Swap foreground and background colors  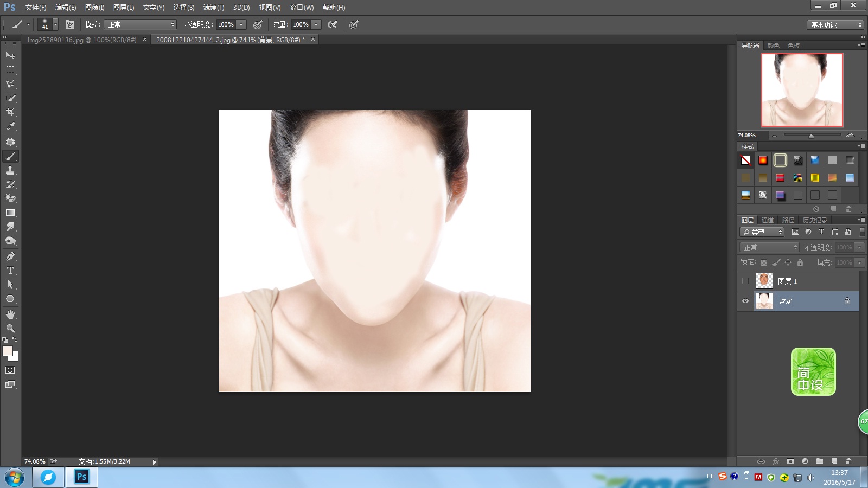tap(15, 340)
